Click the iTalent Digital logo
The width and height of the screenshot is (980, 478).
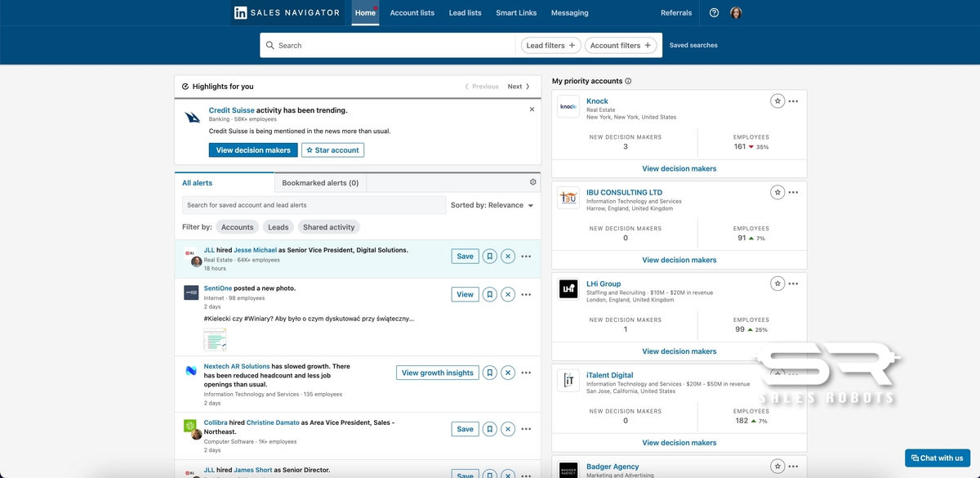click(568, 381)
